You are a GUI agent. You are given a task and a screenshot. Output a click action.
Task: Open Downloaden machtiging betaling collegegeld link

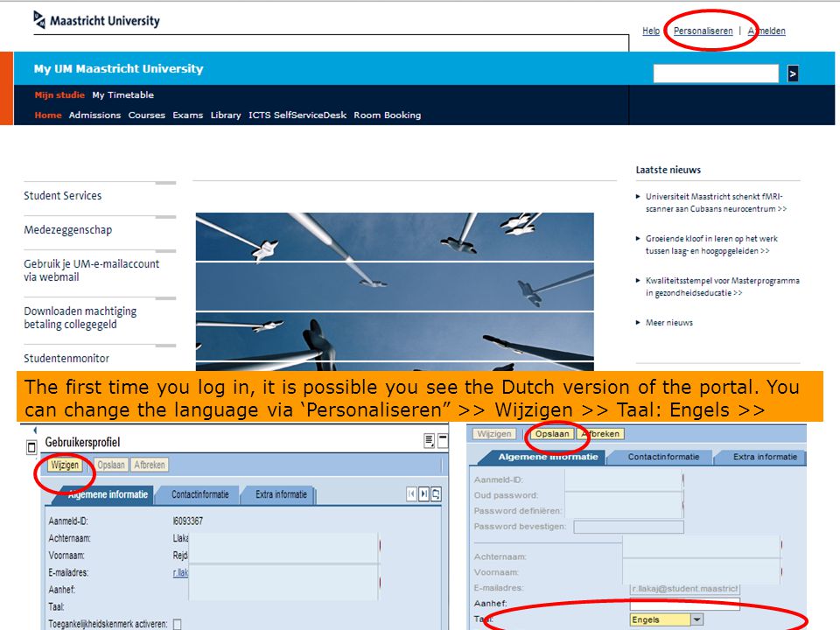click(80, 318)
